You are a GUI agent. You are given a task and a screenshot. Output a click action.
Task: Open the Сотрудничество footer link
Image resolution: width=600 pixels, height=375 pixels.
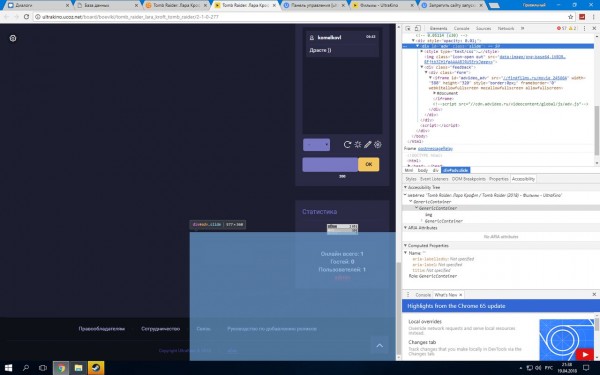tap(160, 329)
